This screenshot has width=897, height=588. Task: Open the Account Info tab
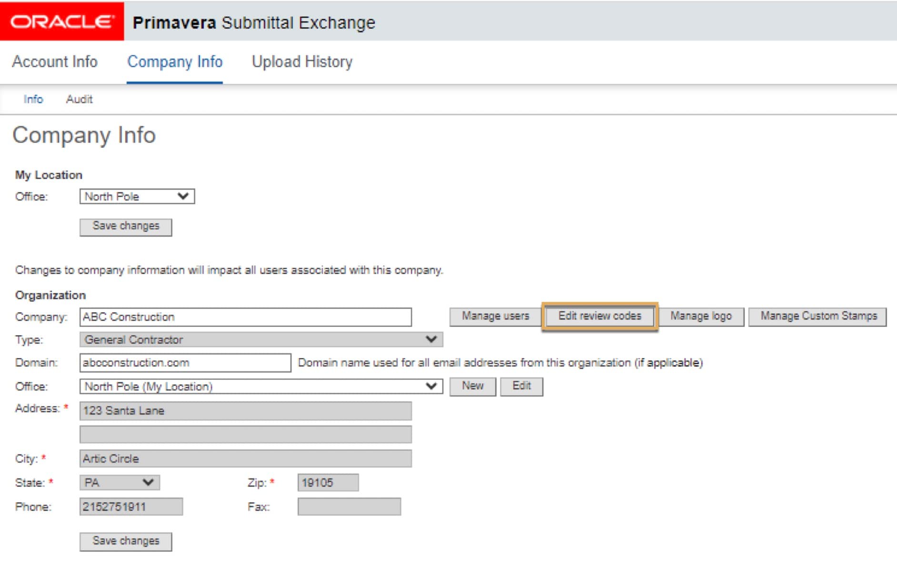55,62
